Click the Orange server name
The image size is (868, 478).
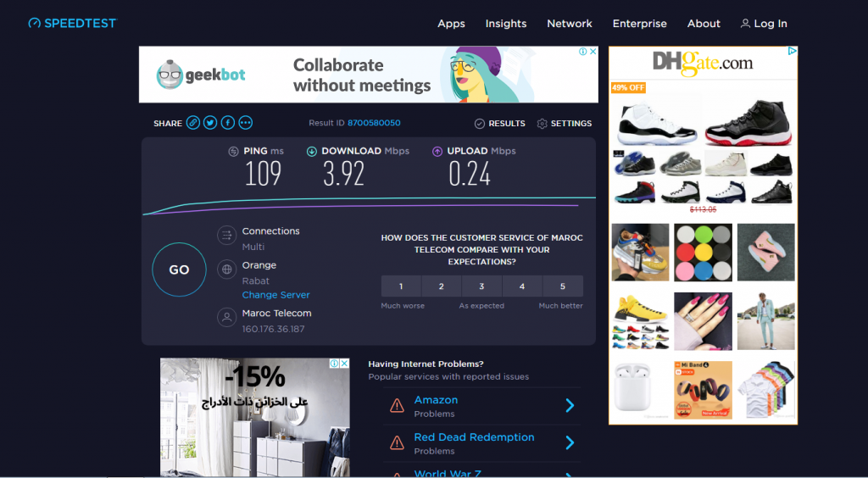coord(259,265)
